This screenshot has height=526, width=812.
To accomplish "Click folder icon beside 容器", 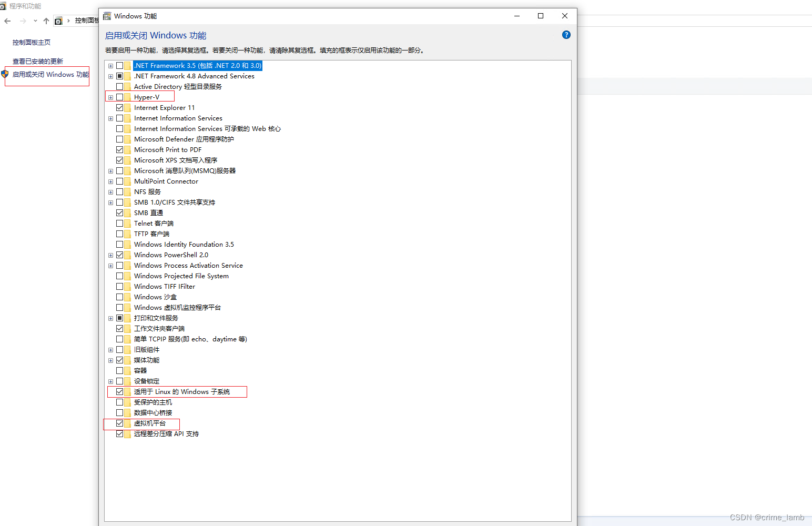I will (128, 371).
